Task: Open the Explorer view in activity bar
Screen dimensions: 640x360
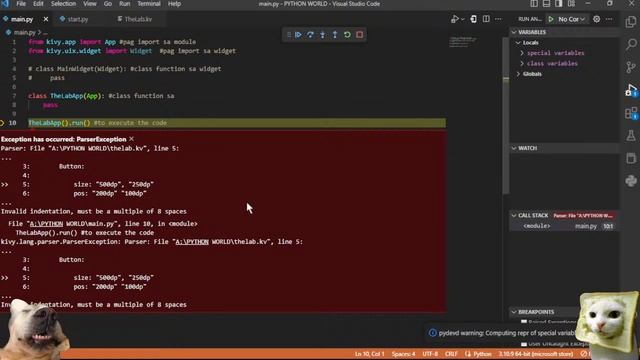Action: (631, 21)
